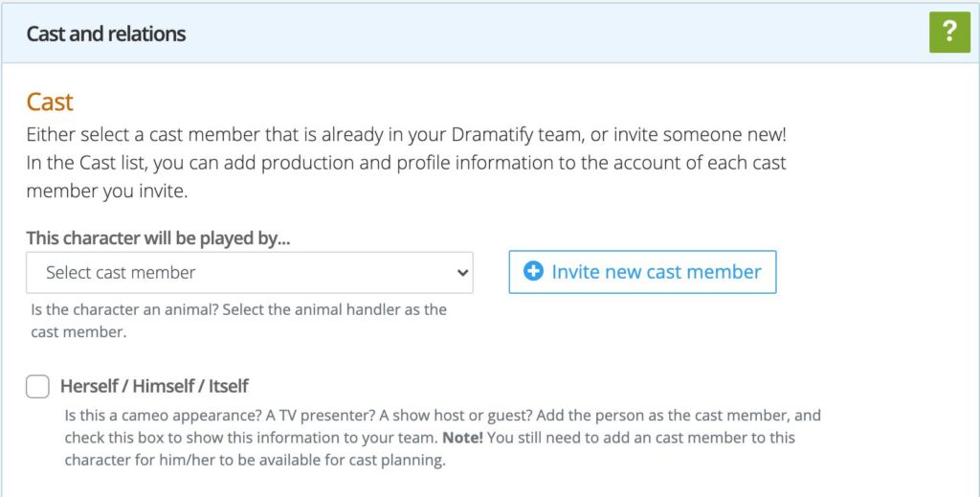The height and width of the screenshot is (497, 980).
Task: Click the cast member dropdown chevron arrow
Action: coord(463,273)
